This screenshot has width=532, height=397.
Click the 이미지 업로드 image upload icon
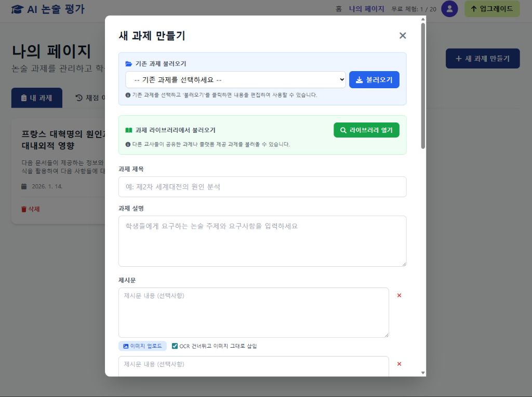(126, 346)
